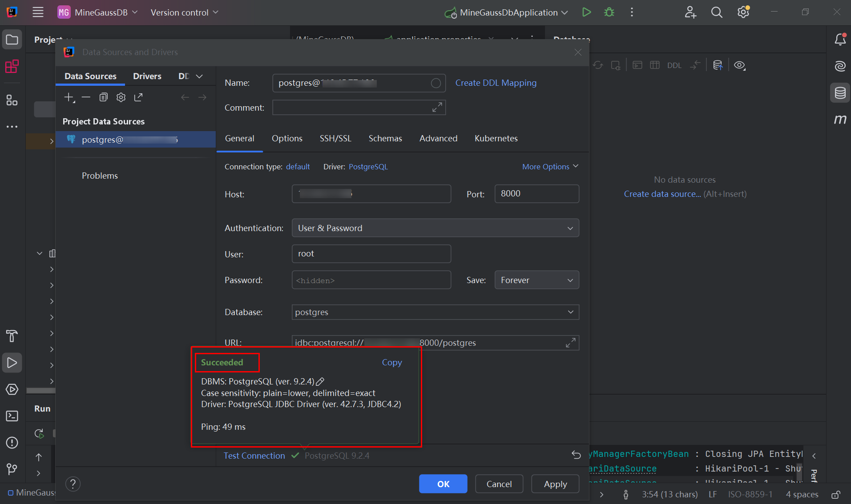Toggle data source color circle in Name field
The height and width of the screenshot is (504, 851).
coord(436,83)
